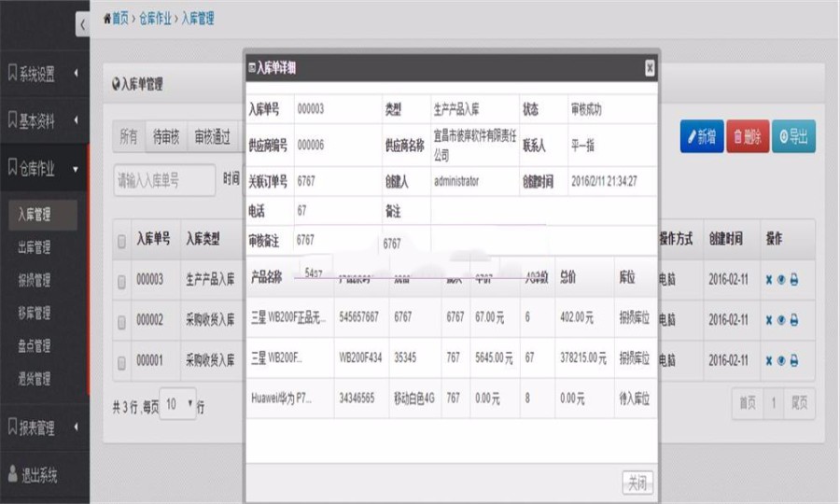Check the checkbox for row 00003
The width and height of the screenshot is (840, 504).
pyautogui.click(x=121, y=282)
